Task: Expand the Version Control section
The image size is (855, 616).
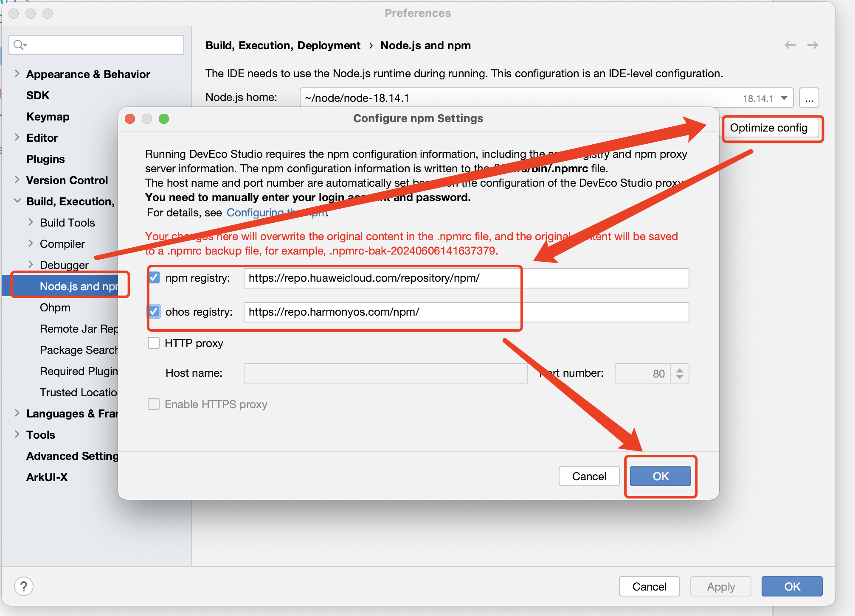Action: [x=17, y=180]
